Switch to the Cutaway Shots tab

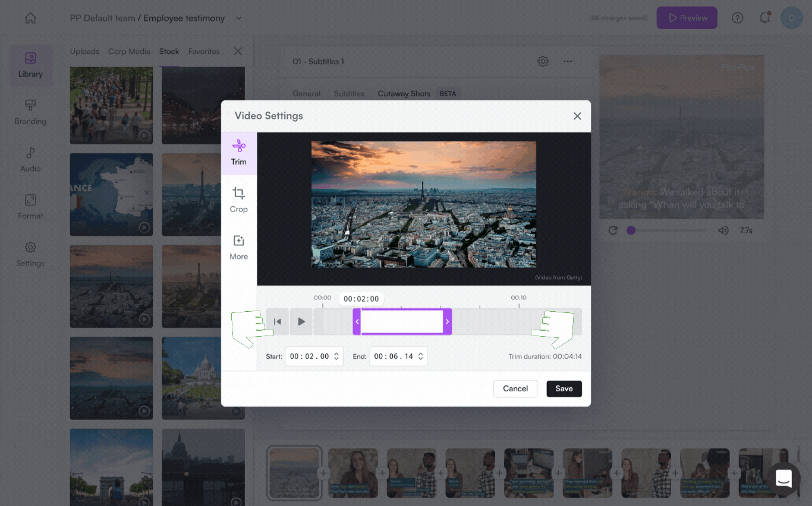[404, 94]
